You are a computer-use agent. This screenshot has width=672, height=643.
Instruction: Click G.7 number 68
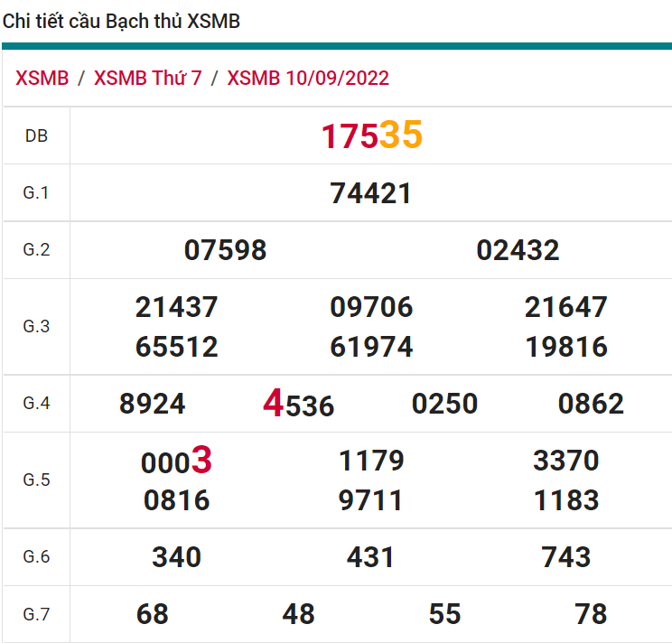click(x=152, y=614)
